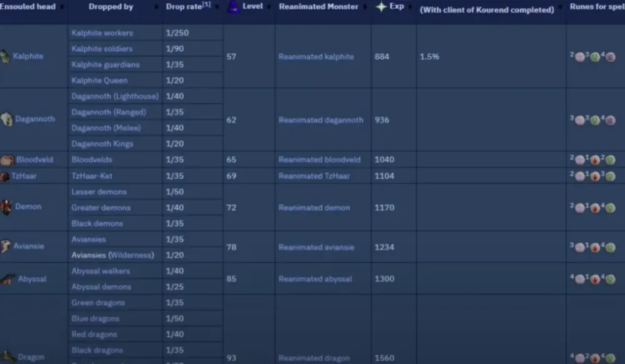Open the Green dragons link

pyautogui.click(x=98, y=303)
